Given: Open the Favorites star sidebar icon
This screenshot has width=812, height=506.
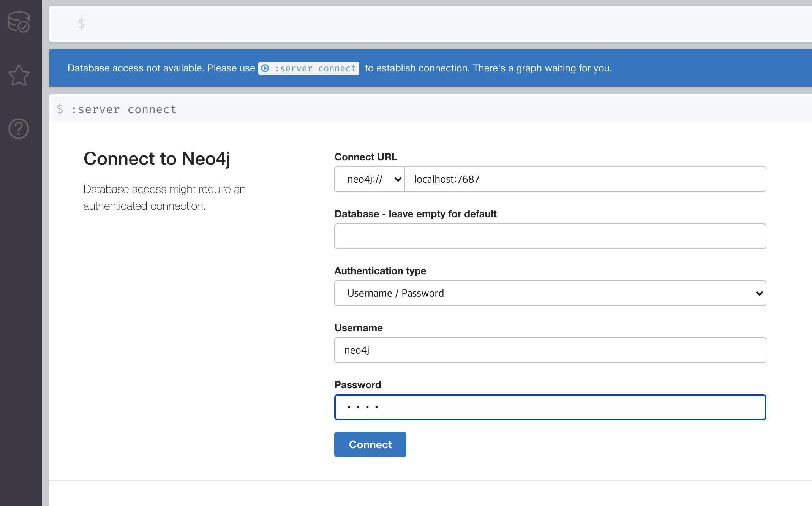Looking at the screenshot, I should coord(19,75).
